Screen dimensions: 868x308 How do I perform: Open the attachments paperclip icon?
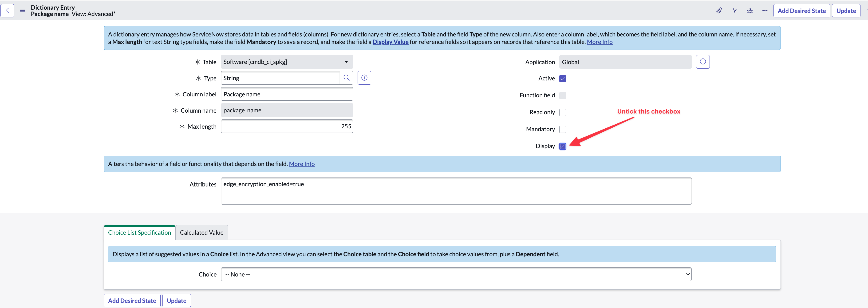click(x=719, y=11)
